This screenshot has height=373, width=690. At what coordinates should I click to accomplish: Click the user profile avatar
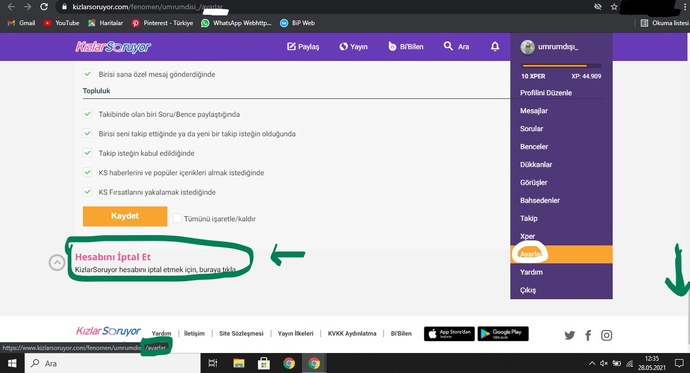tap(527, 47)
